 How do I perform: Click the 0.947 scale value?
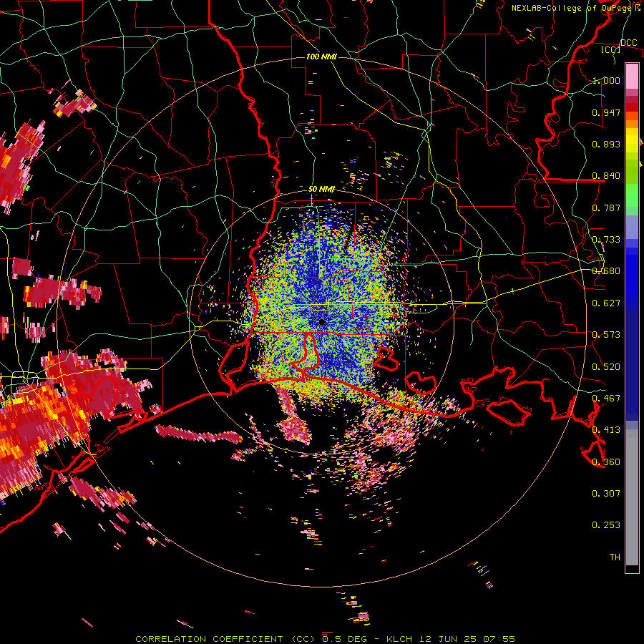(606, 112)
